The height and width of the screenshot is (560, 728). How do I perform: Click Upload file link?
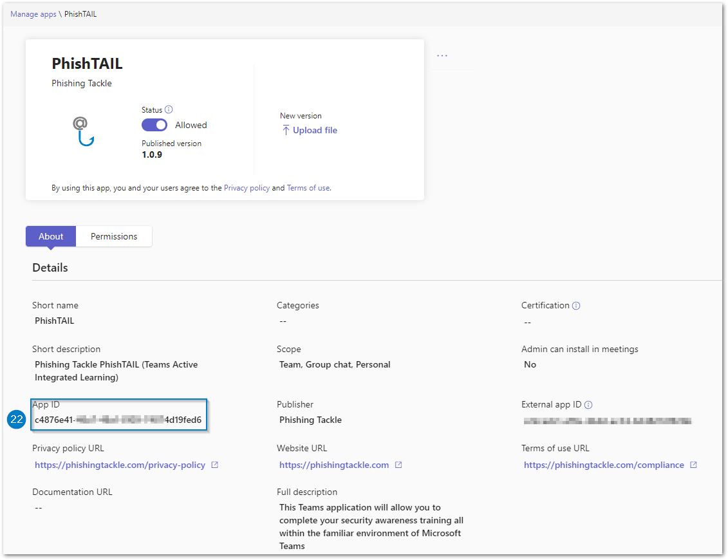315,131
